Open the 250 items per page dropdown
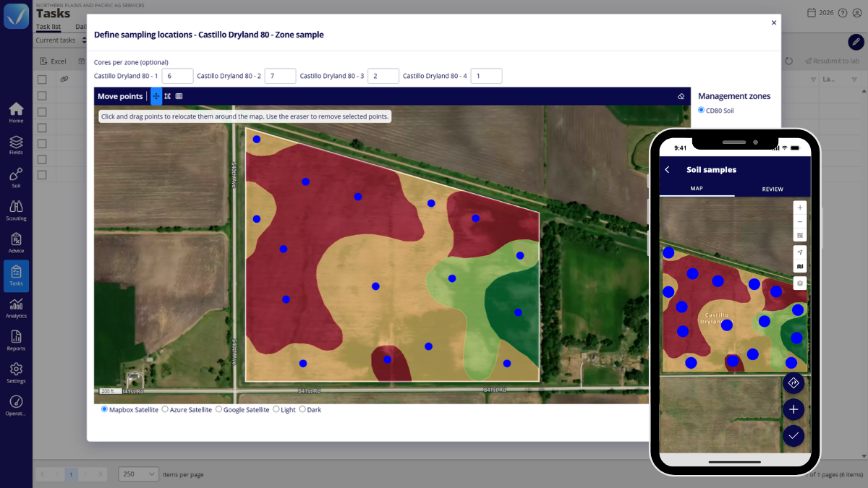 tap(138, 474)
